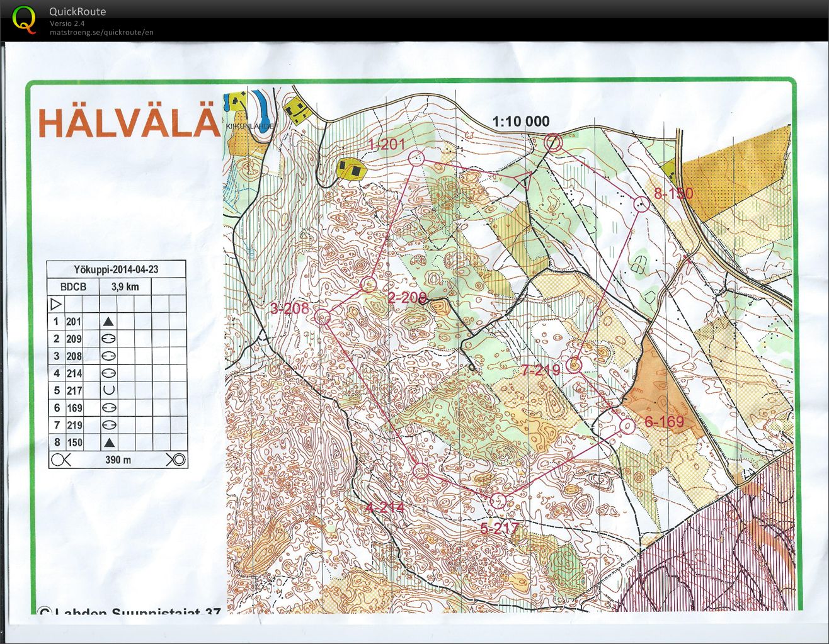This screenshot has width=829, height=644.
Task: Select the triangle symbol beside control 150
Action: [x=108, y=443]
